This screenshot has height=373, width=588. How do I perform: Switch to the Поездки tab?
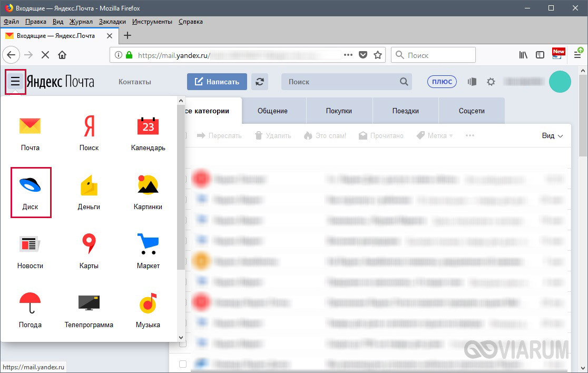pos(405,111)
